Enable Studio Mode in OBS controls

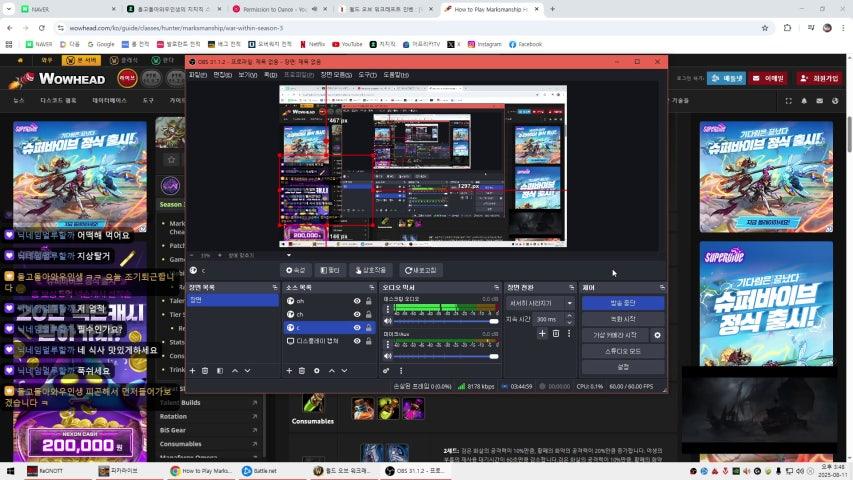(623, 352)
